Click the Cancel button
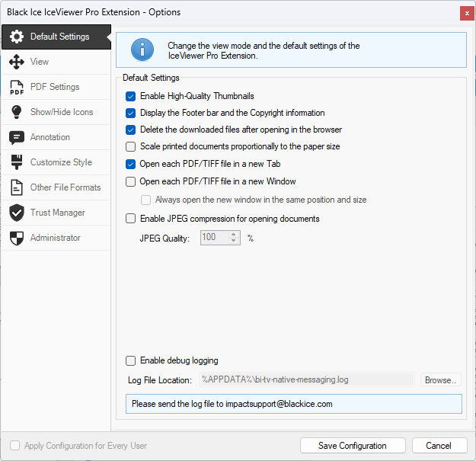This screenshot has height=461, width=476. click(x=439, y=446)
